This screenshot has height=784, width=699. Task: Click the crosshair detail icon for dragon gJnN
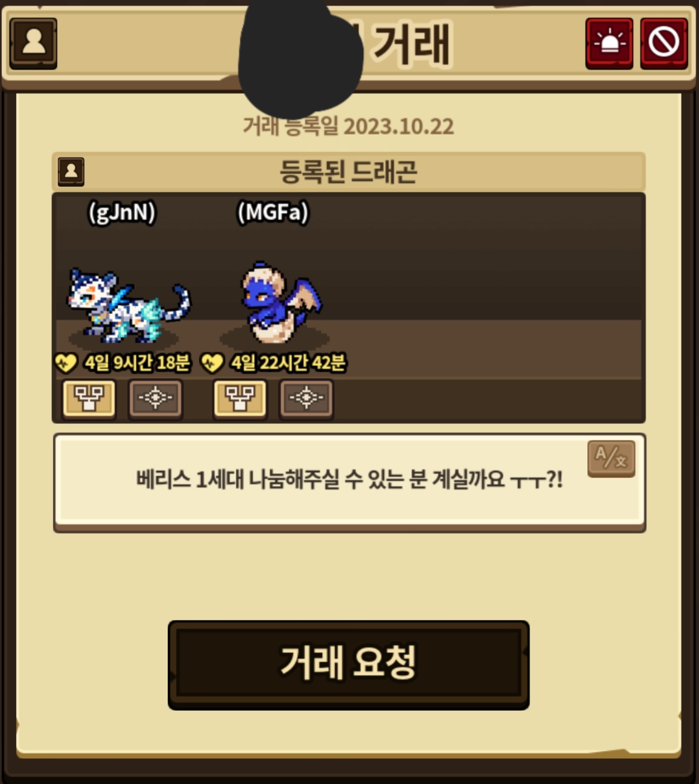click(x=155, y=398)
